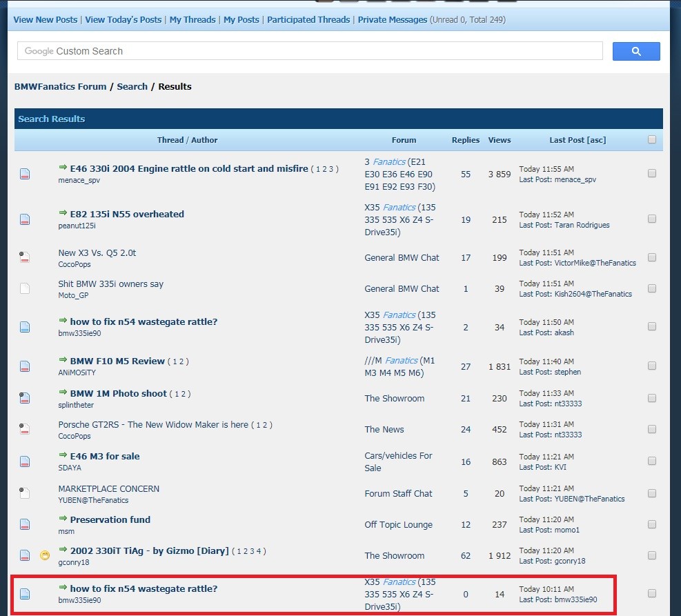Click green arrow beside Preservation fund thread
Viewport: 681px width, 616px height.
(x=63, y=519)
